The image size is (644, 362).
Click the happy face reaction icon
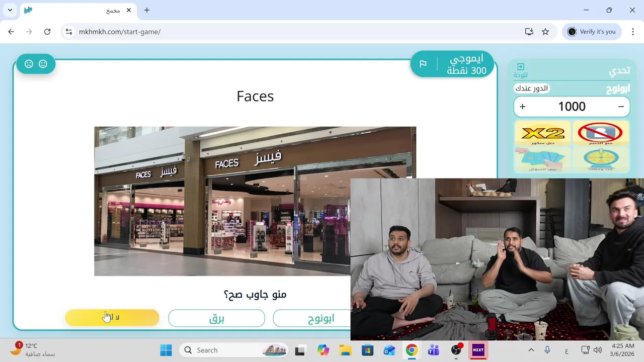click(43, 64)
